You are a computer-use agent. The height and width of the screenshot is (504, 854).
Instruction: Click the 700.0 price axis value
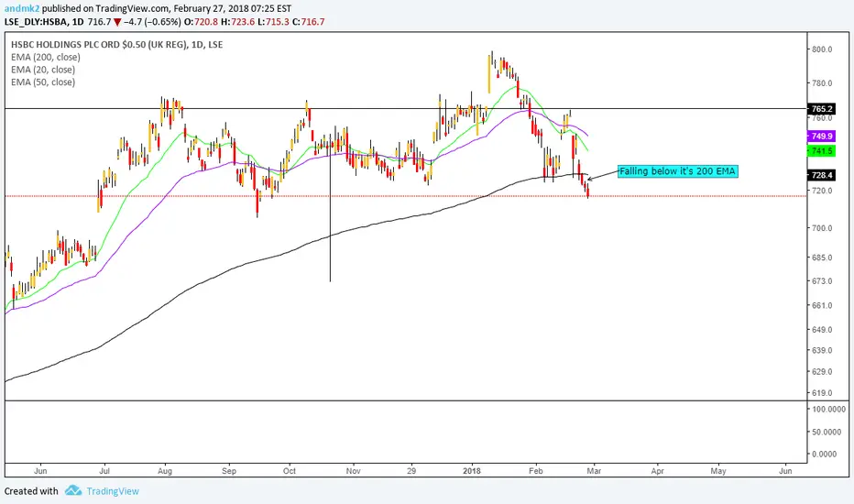click(x=822, y=228)
